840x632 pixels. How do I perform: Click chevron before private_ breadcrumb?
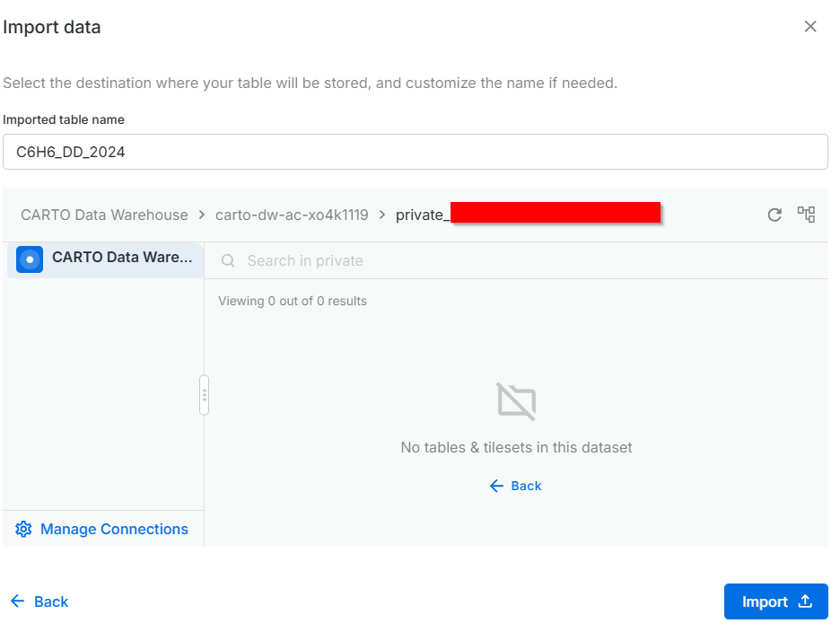(382, 215)
